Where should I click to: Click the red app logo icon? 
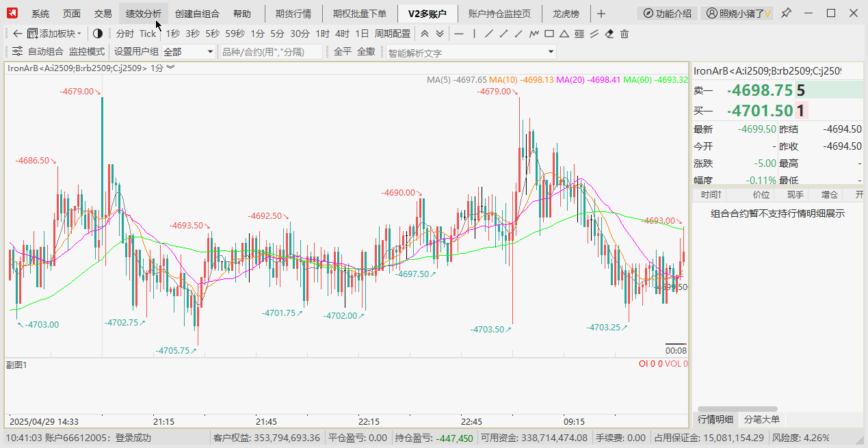(13, 13)
